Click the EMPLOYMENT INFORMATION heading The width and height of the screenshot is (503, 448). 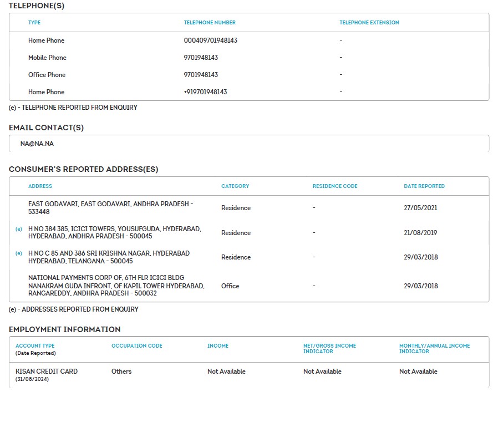[x=64, y=329]
